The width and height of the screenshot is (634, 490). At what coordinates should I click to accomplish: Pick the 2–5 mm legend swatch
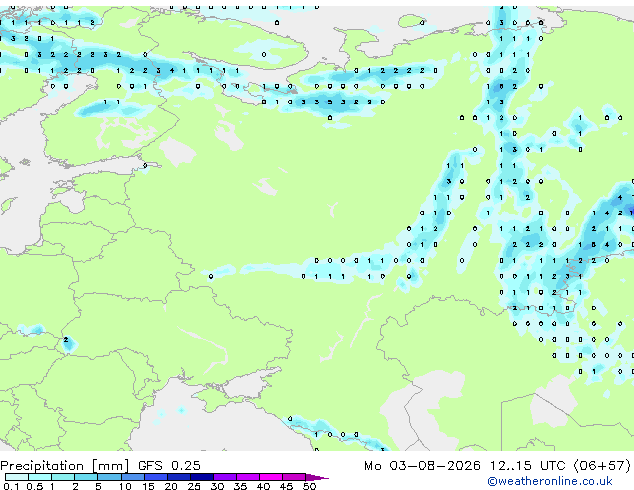pos(86,477)
